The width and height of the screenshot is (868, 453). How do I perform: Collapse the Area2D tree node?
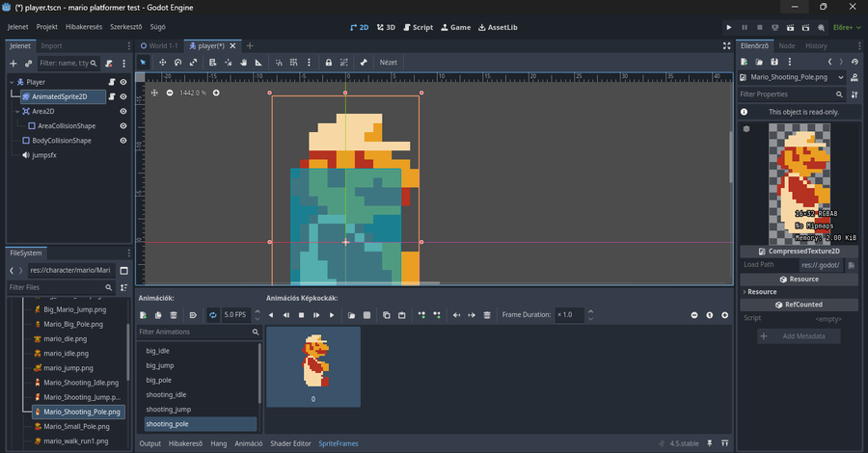(15, 111)
